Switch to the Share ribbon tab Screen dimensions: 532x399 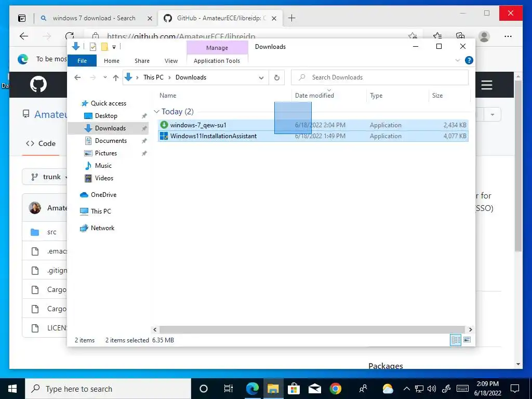(142, 61)
